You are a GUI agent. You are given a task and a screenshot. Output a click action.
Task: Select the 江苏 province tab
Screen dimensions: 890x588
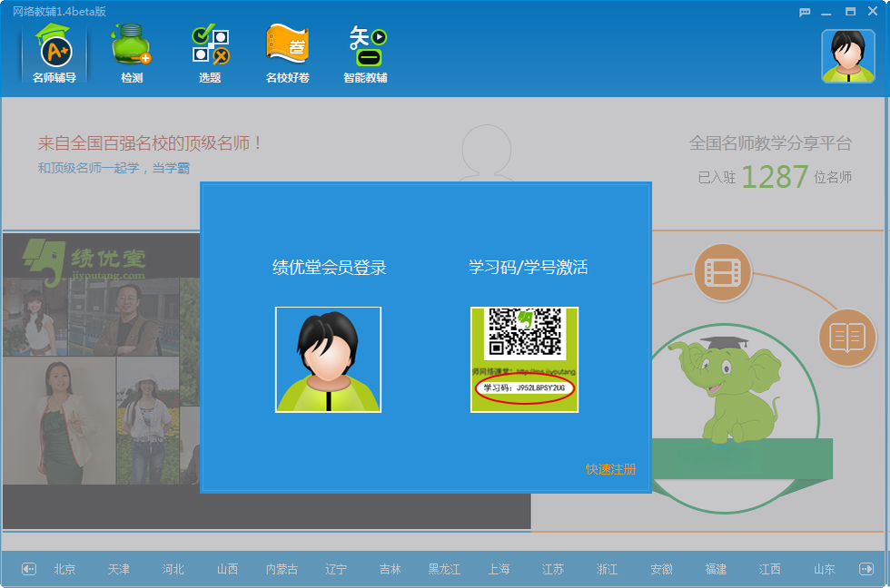click(x=553, y=569)
